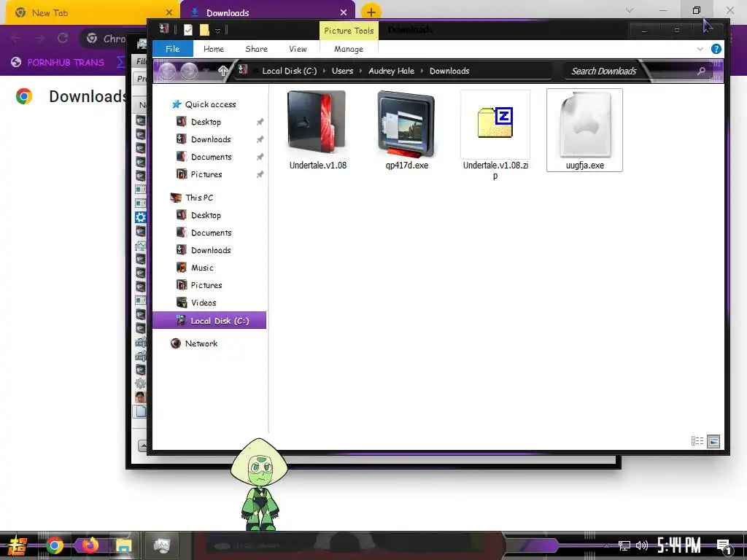Switch to the View ribbon tab

pos(298,49)
